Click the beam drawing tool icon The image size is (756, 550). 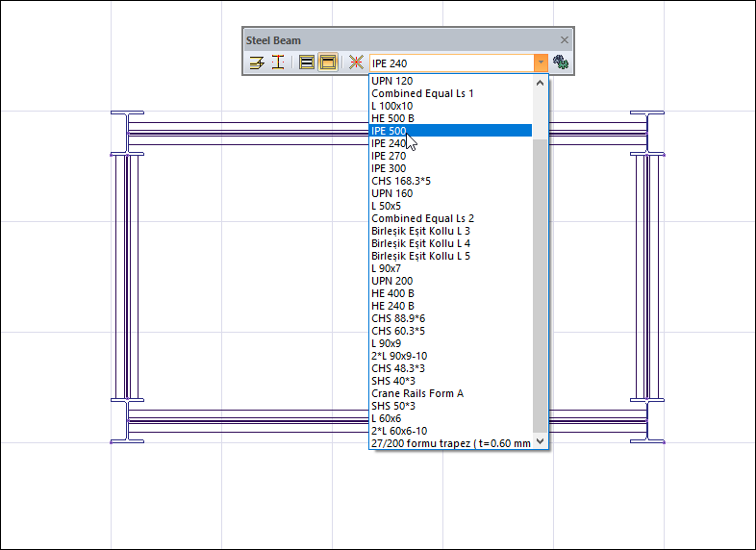pos(257,62)
